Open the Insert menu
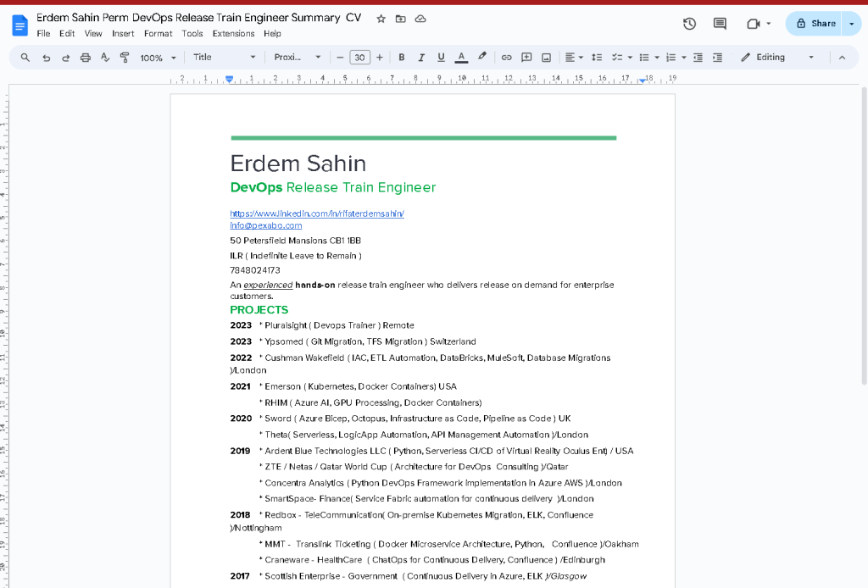868x588 pixels. coord(123,34)
